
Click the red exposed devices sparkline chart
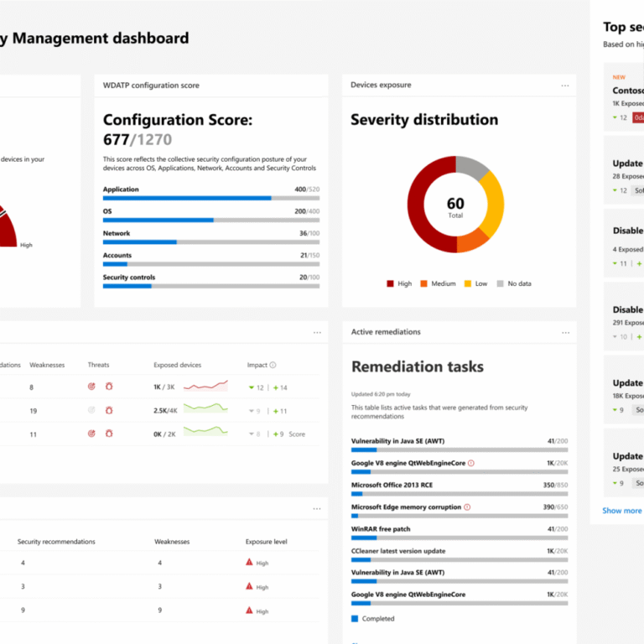[205, 386]
